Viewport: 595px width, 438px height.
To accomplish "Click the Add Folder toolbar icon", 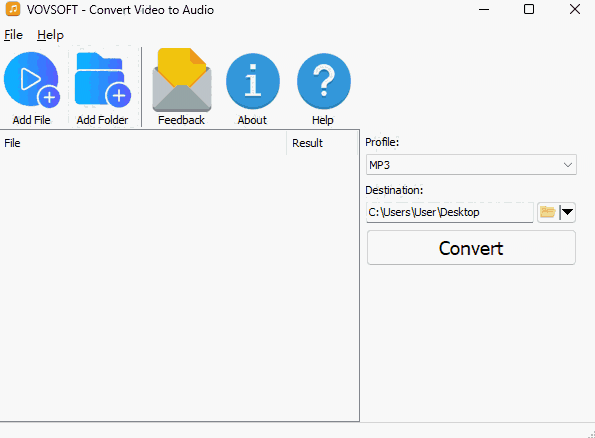I will pyautogui.click(x=102, y=79).
